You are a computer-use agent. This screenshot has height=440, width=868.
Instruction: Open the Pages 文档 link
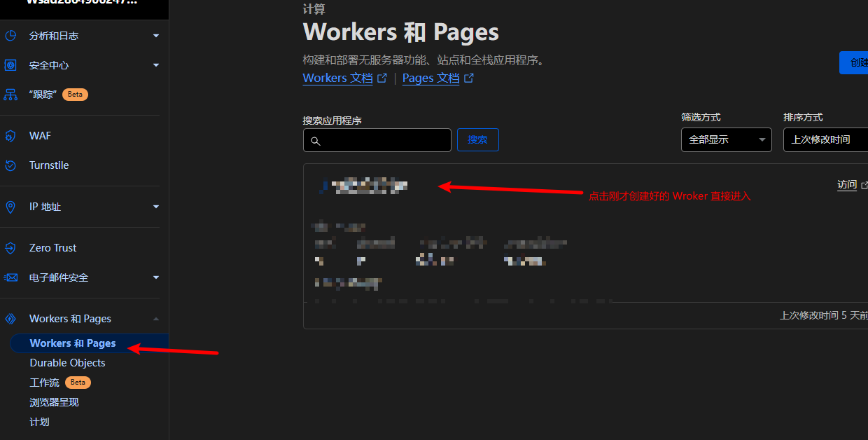pyautogui.click(x=430, y=78)
